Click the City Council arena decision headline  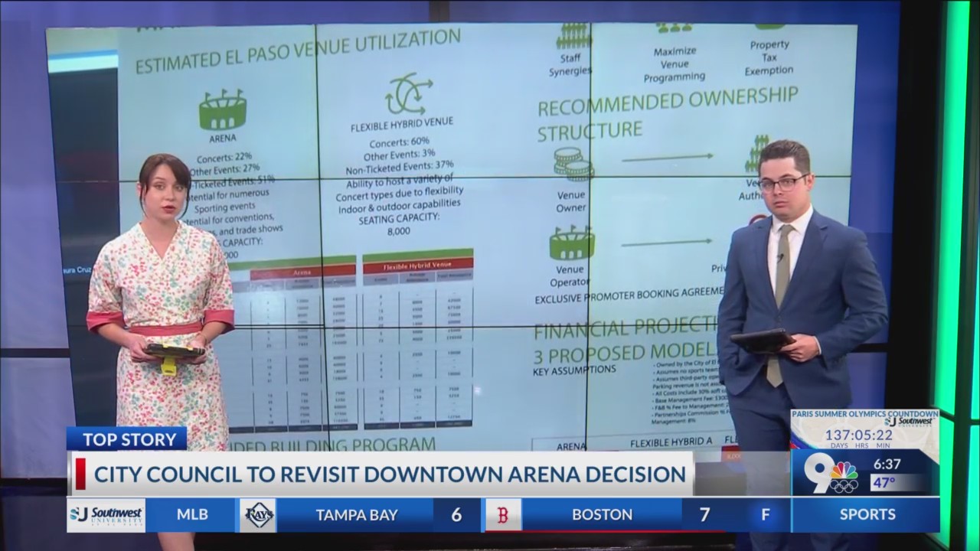coord(383,474)
